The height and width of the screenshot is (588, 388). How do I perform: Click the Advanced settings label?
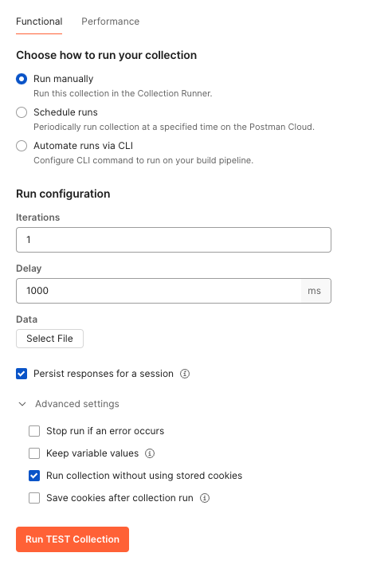click(76, 404)
